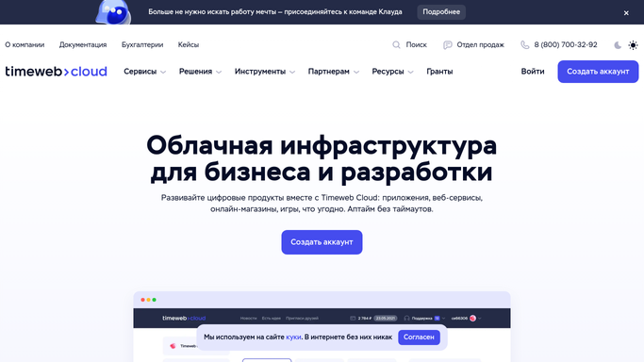Switch to dark theme moon icon
This screenshot has height=362, width=644.
[x=618, y=45]
